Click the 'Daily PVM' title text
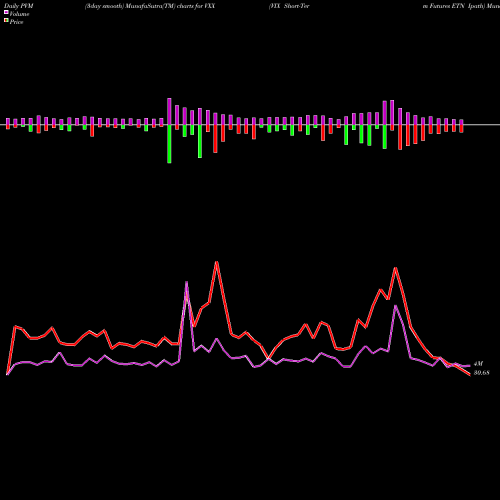The image size is (500, 500). [x=19, y=6]
